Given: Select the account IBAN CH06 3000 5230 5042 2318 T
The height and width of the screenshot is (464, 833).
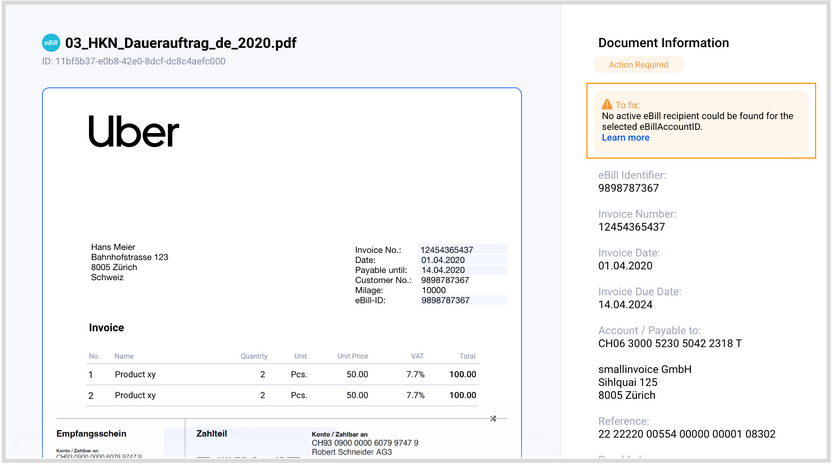Looking at the screenshot, I should (x=670, y=343).
